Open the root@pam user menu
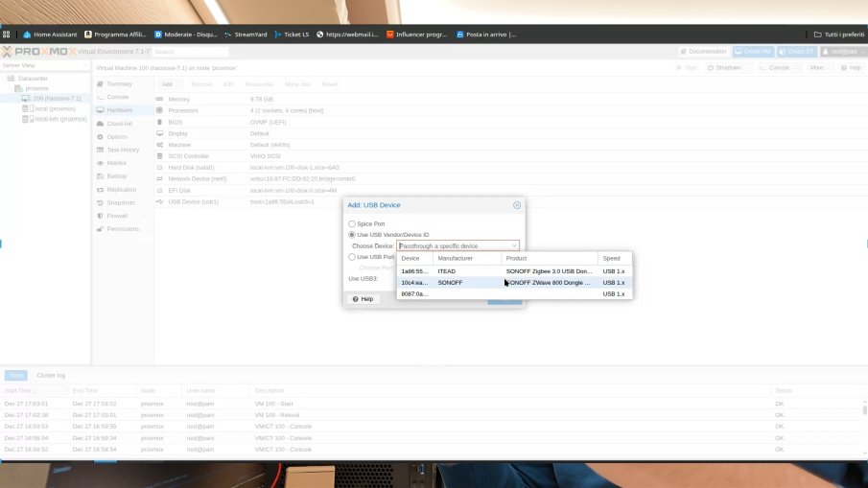The height and width of the screenshot is (488, 868). (x=841, y=52)
